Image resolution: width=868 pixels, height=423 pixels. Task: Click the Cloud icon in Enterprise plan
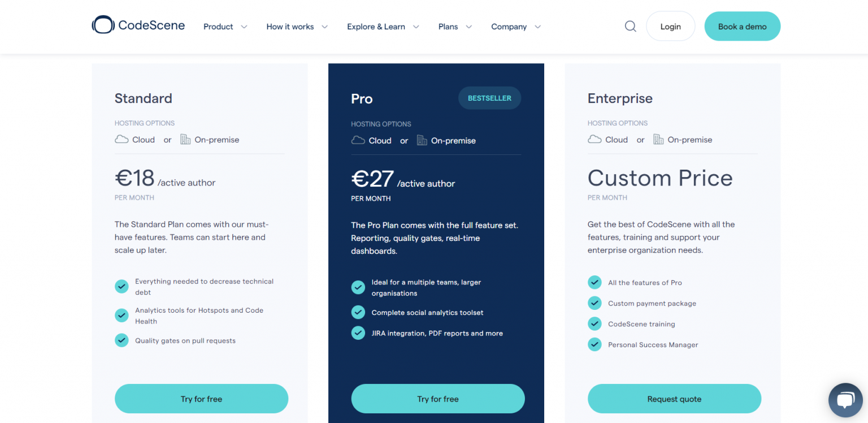tap(594, 140)
